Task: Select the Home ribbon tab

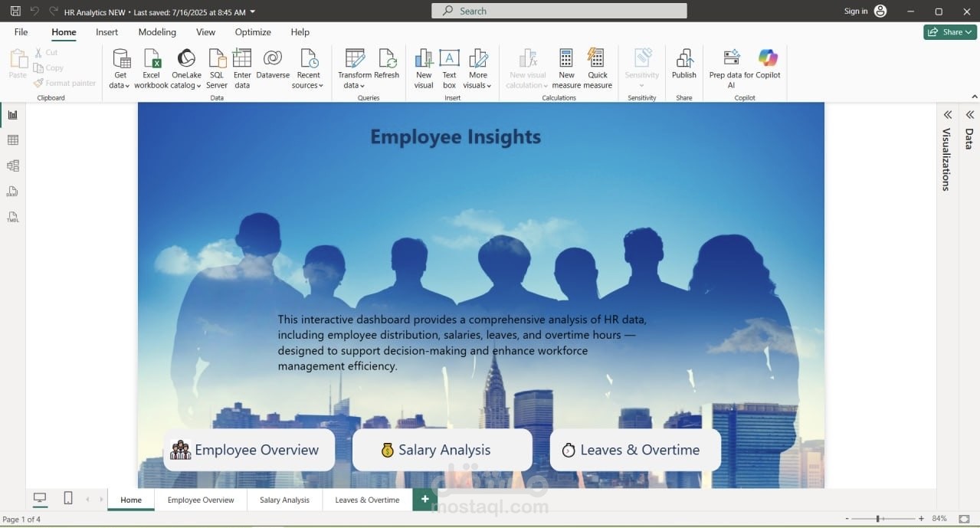Action: pos(64,32)
